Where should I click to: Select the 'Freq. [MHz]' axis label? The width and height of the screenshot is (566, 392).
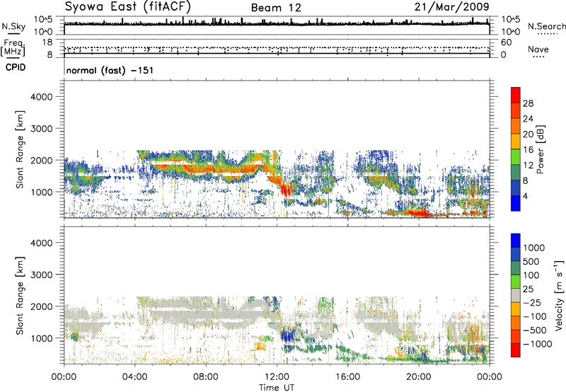13,48
